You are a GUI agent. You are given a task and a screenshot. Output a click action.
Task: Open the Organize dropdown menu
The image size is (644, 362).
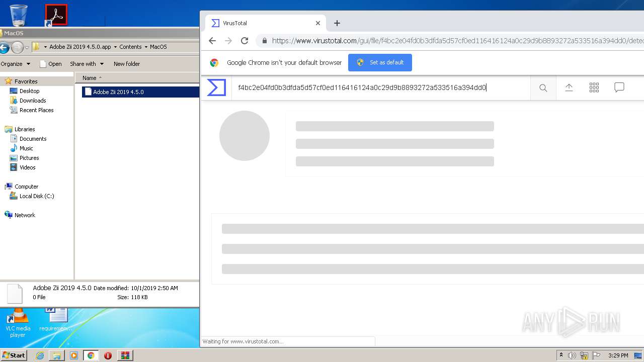[x=16, y=64]
